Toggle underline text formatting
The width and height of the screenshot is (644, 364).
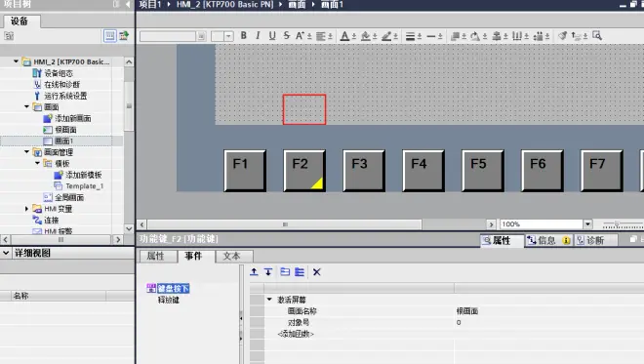tap(272, 36)
